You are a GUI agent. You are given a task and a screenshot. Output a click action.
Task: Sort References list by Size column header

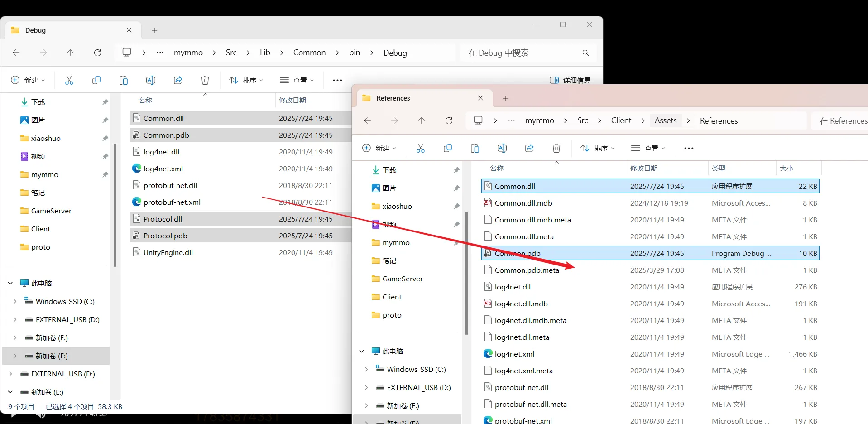click(x=786, y=168)
